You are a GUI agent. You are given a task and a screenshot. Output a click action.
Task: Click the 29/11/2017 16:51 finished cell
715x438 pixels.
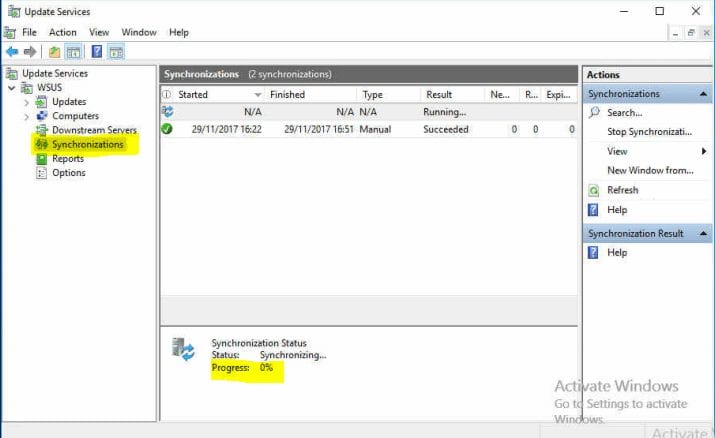tap(319, 129)
